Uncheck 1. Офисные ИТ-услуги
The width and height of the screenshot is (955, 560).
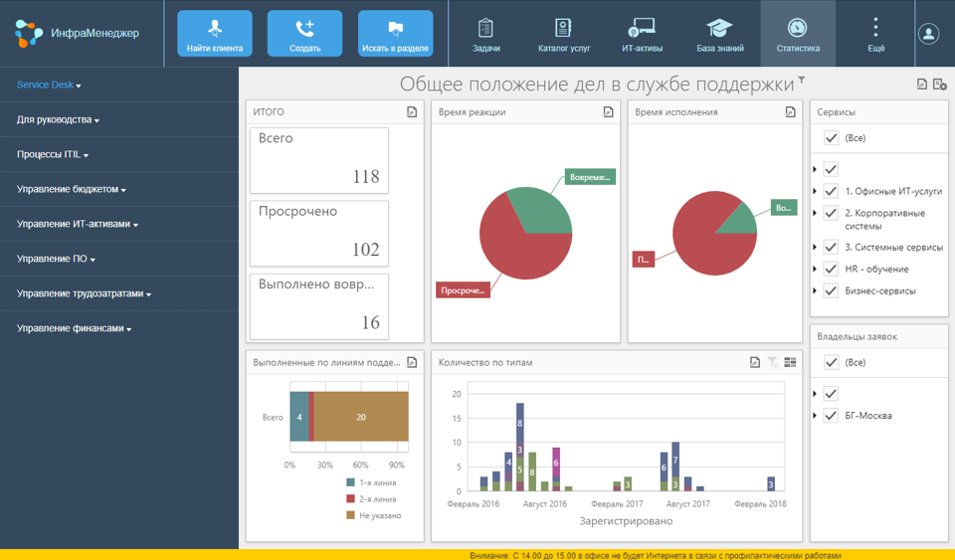click(x=831, y=191)
